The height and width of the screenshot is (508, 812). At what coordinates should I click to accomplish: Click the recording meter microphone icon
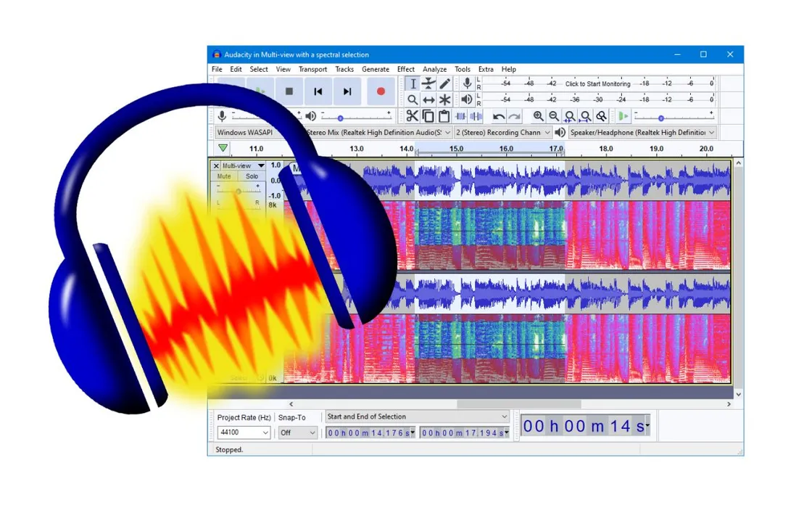pos(467,83)
